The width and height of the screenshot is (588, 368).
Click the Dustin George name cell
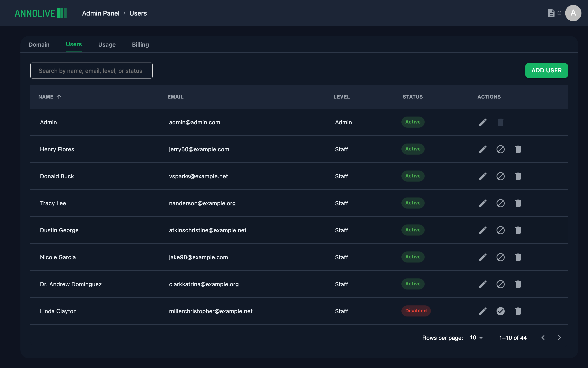[x=59, y=230]
